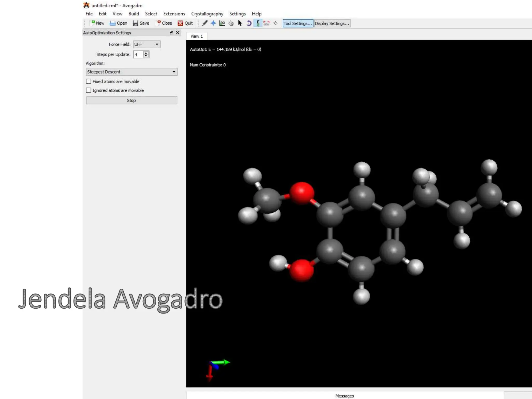The height and width of the screenshot is (399, 532).
Task: Select the Selection arrow tool
Action: (240, 23)
